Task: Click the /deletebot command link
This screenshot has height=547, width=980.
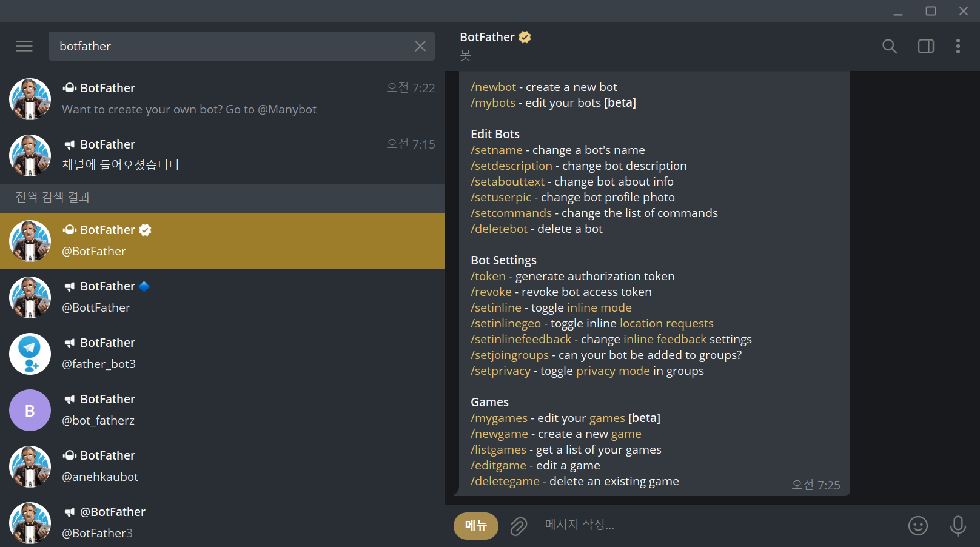Action: (499, 229)
